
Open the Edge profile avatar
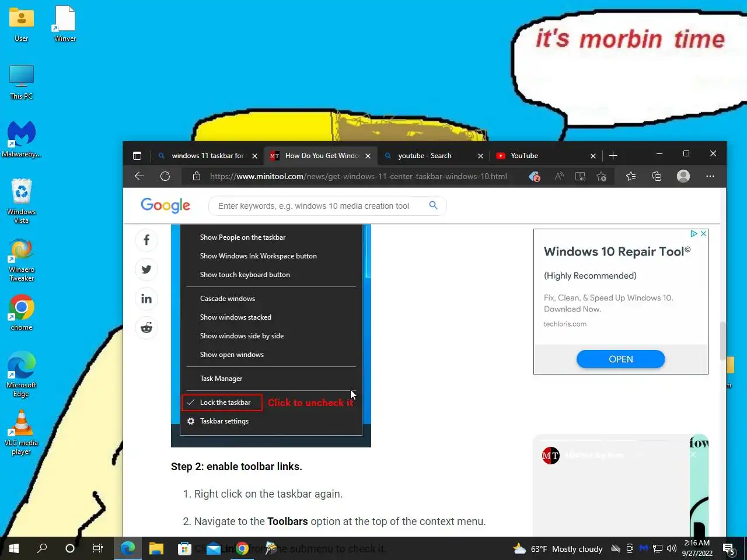pyautogui.click(x=683, y=176)
